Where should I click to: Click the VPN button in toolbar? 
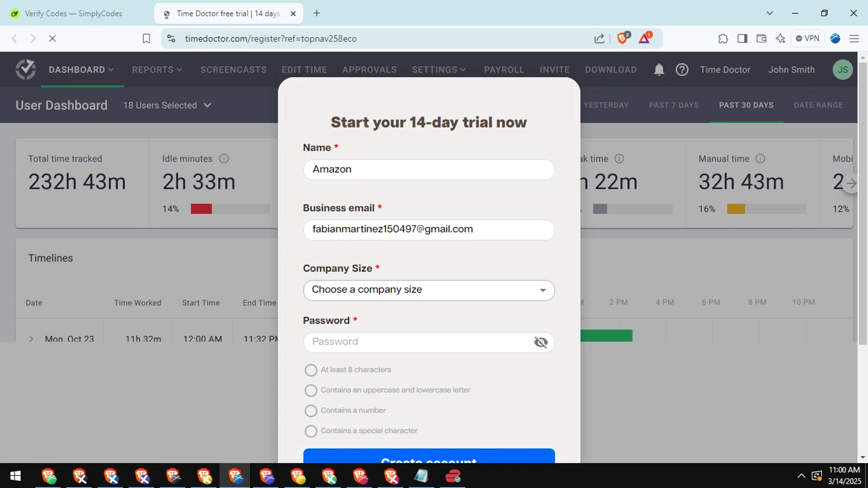[x=807, y=38]
